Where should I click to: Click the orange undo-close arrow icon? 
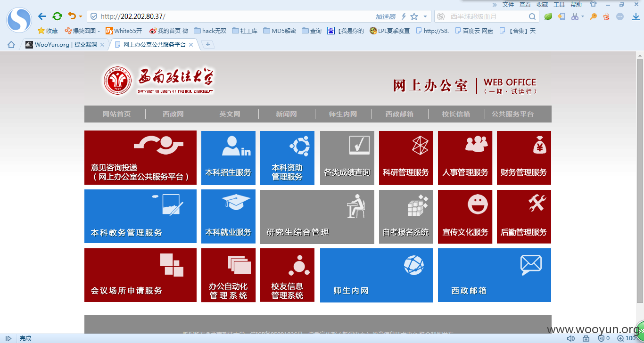click(x=72, y=16)
